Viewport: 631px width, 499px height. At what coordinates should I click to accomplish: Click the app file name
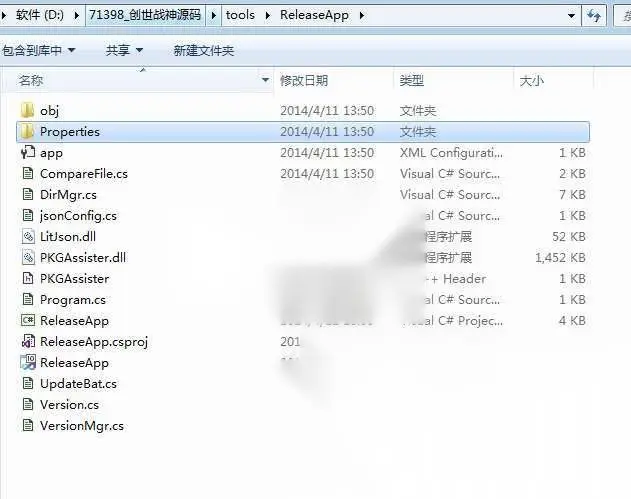pyautogui.click(x=51, y=153)
